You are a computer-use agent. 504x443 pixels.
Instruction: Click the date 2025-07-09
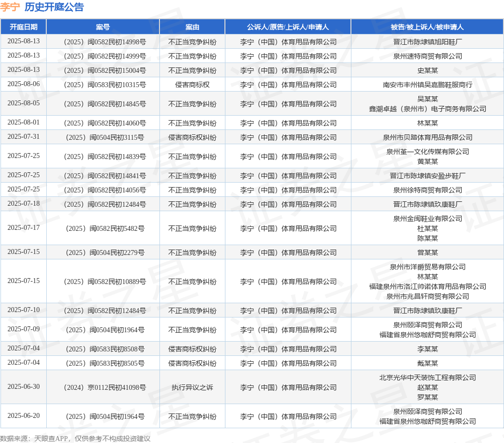click(24, 329)
